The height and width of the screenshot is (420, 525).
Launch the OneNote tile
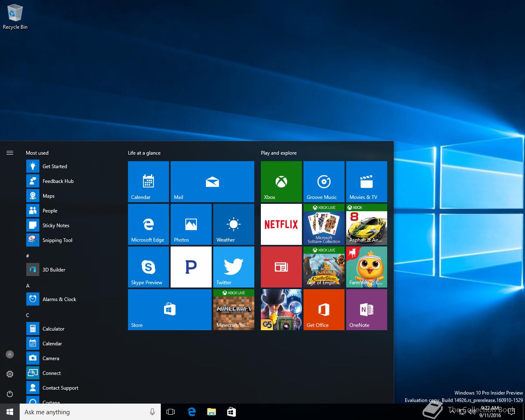click(x=367, y=310)
